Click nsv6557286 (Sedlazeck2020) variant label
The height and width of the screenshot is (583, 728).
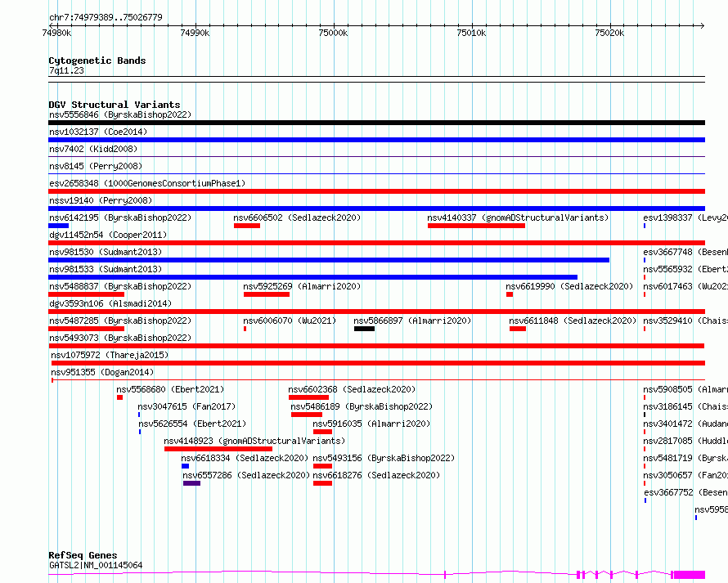[x=246, y=475]
